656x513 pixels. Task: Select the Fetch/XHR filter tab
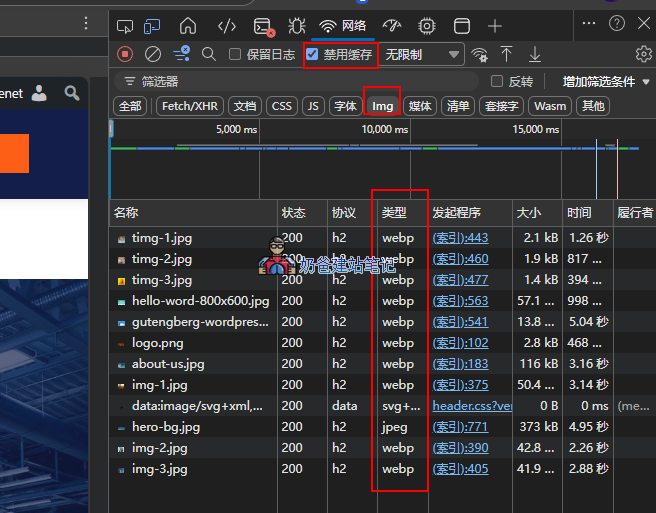[189, 105]
